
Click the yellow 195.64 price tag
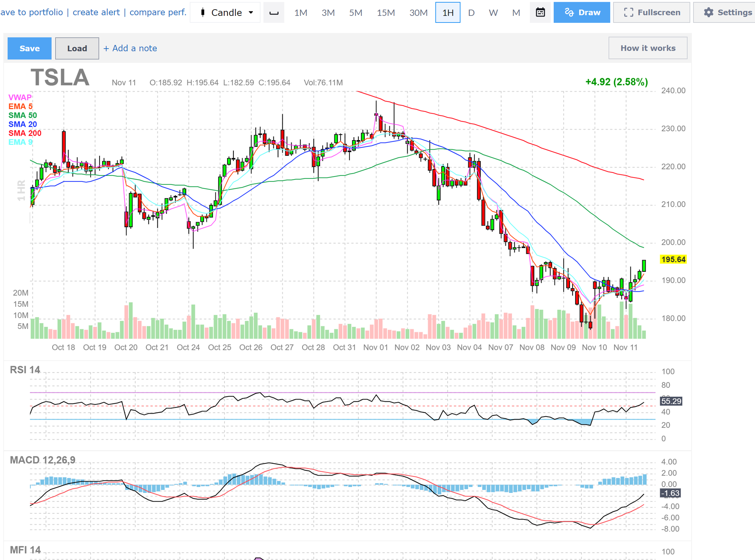(673, 260)
